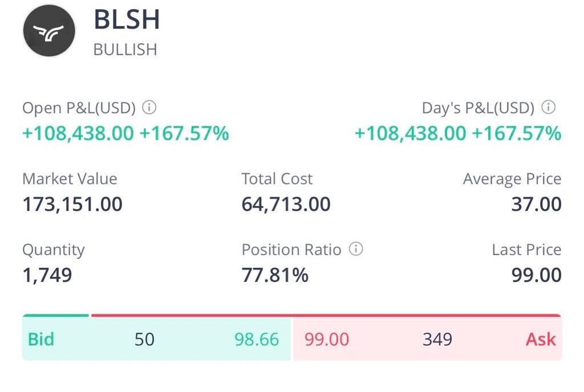This screenshot has width=584, height=392.
Task: Click the green bid ratio bar
Action: pyautogui.click(x=56, y=315)
